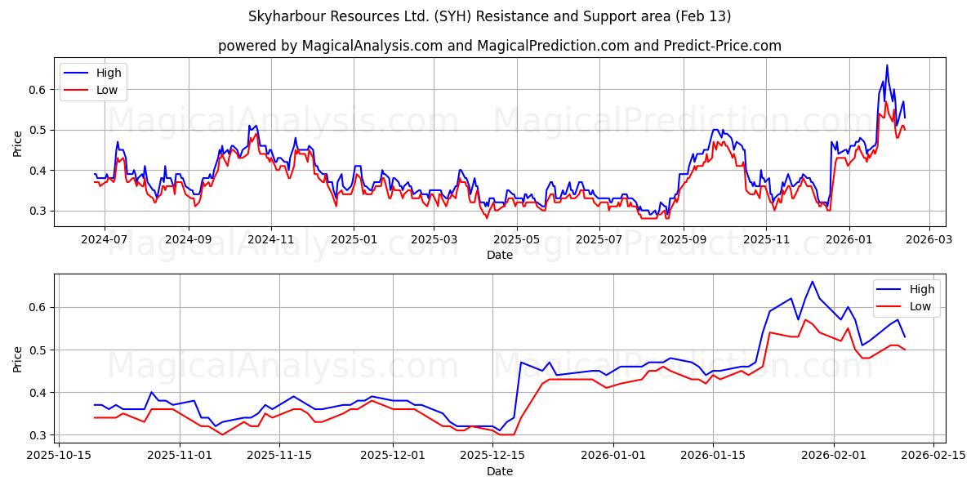Click the '2026-01-15' date tick label

(x=714, y=455)
